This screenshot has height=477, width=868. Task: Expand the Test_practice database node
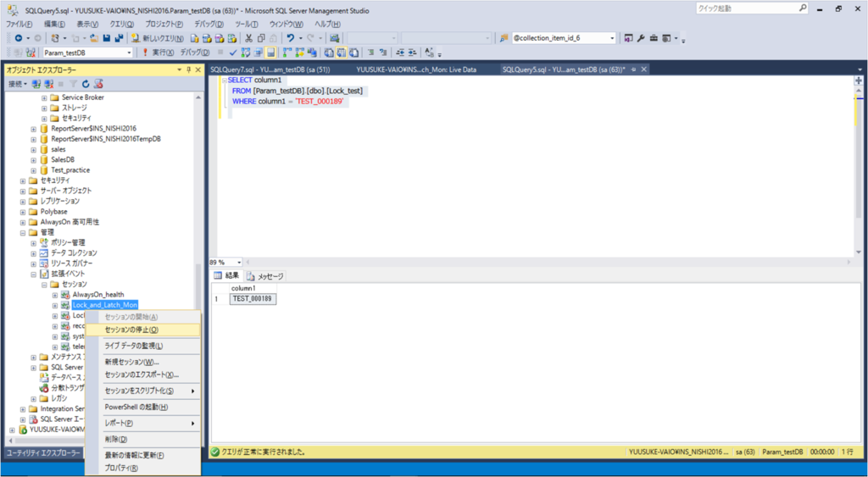tap(34, 170)
